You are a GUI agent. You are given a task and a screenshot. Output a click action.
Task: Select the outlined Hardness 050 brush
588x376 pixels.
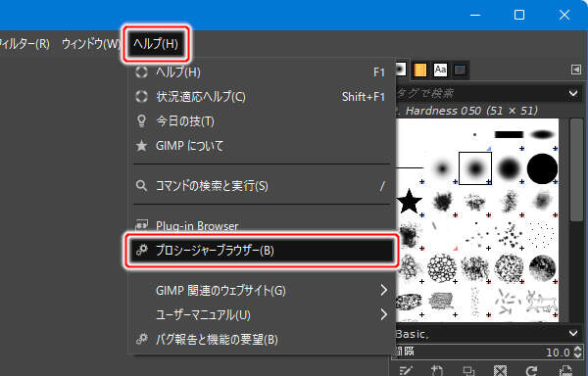[x=475, y=168]
